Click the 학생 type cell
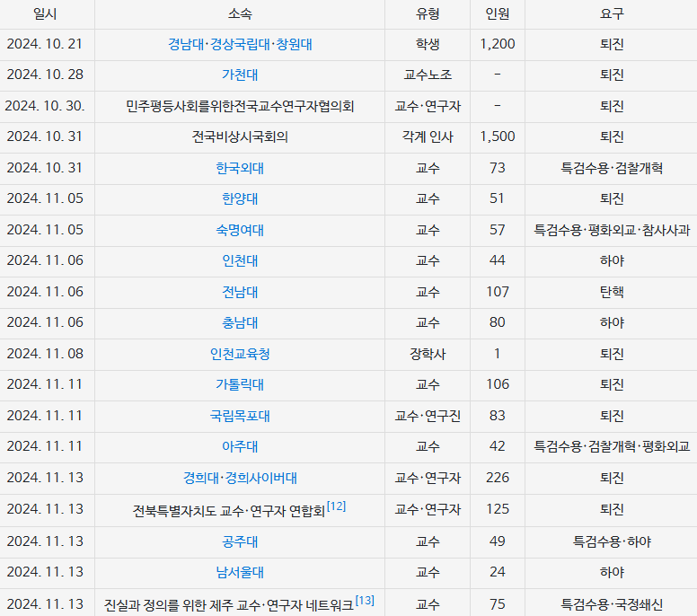The width and height of the screenshot is (697, 616). coord(428,44)
